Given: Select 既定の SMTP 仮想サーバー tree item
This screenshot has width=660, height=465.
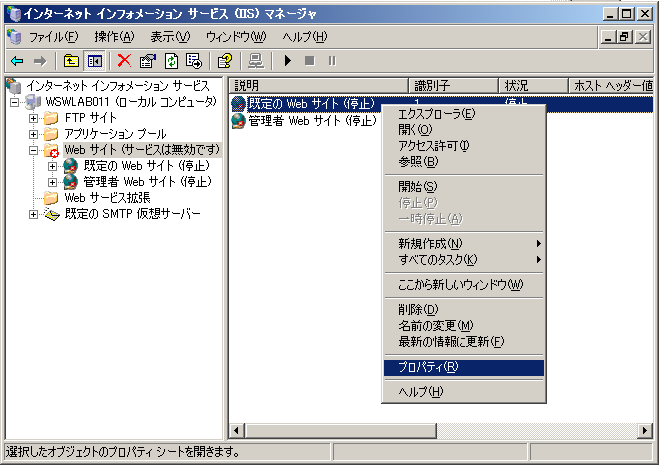Looking at the screenshot, I should click(132, 214).
